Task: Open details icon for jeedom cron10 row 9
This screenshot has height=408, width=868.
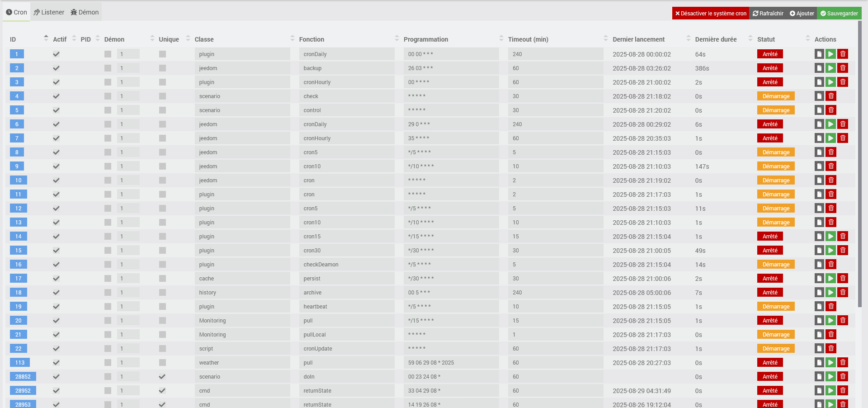Action: click(819, 166)
